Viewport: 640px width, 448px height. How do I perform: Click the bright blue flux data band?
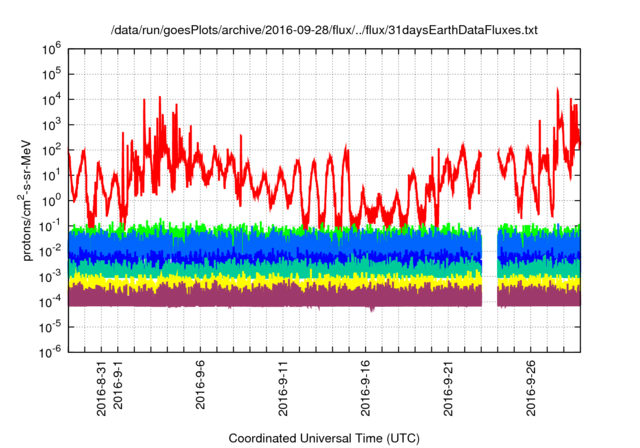coord(300,243)
